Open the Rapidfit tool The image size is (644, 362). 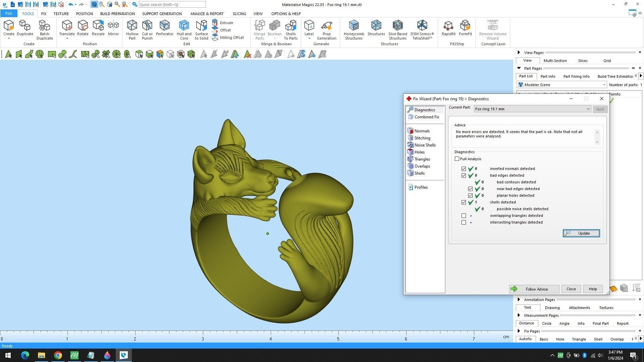(x=448, y=28)
